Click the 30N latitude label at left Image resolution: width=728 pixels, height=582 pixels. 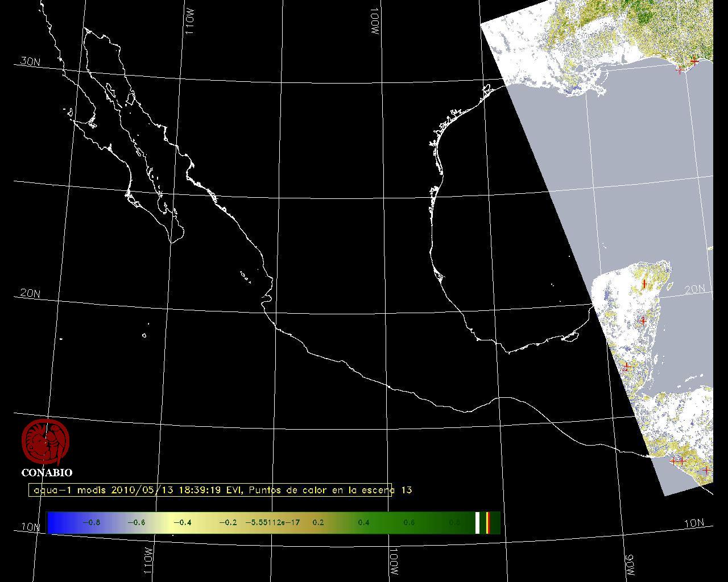coord(30,61)
